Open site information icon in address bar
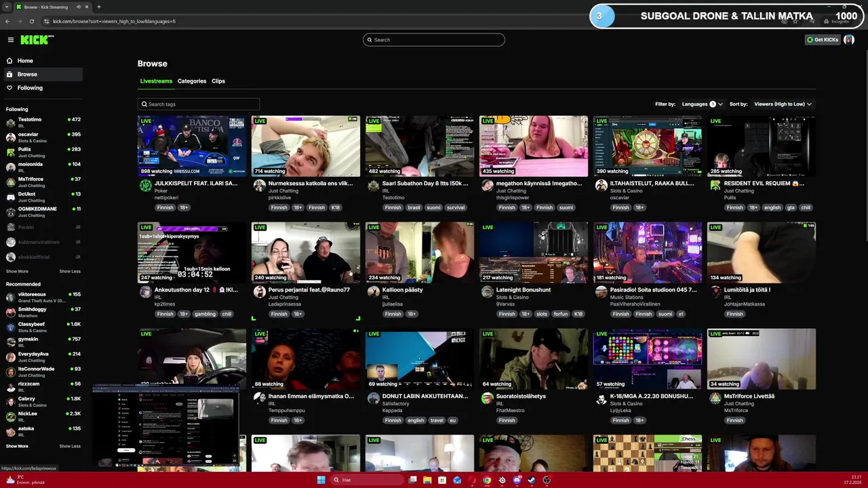 click(46, 21)
